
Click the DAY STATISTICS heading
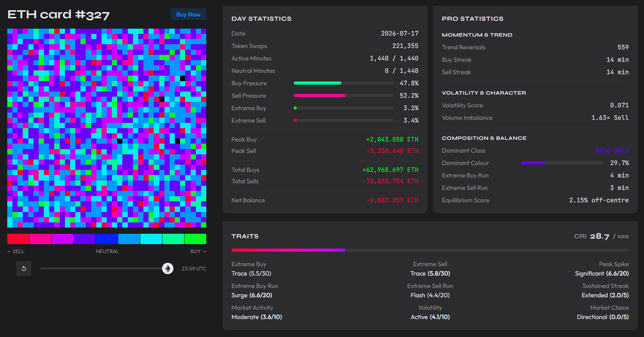(x=261, y=19)
